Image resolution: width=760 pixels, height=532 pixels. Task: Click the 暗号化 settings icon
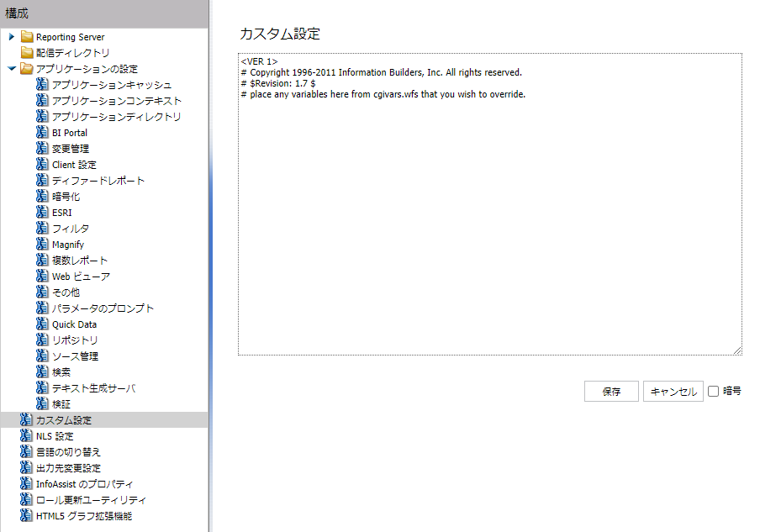point(42,196)
